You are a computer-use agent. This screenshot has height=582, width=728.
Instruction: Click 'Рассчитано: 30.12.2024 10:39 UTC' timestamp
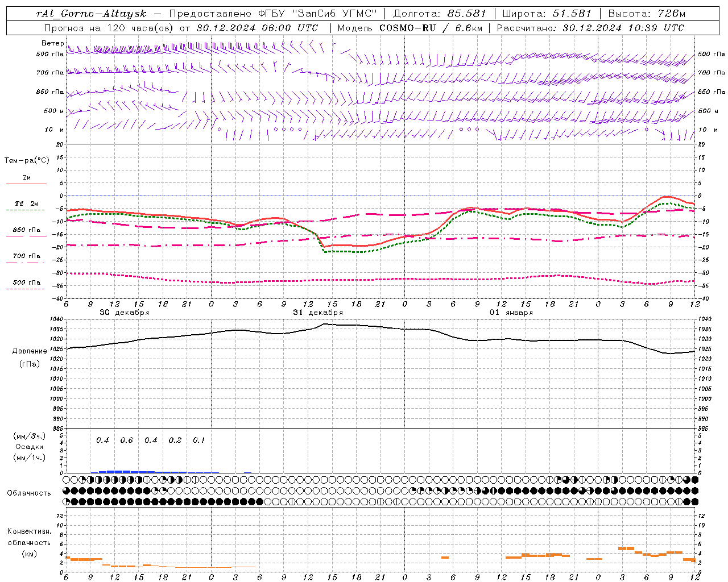[x=590, y=28]
